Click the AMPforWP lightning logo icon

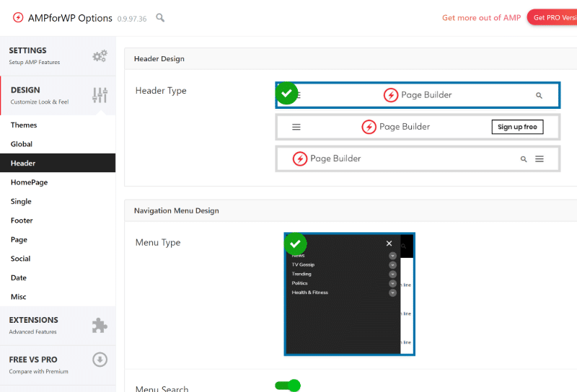tap(18, 17)
